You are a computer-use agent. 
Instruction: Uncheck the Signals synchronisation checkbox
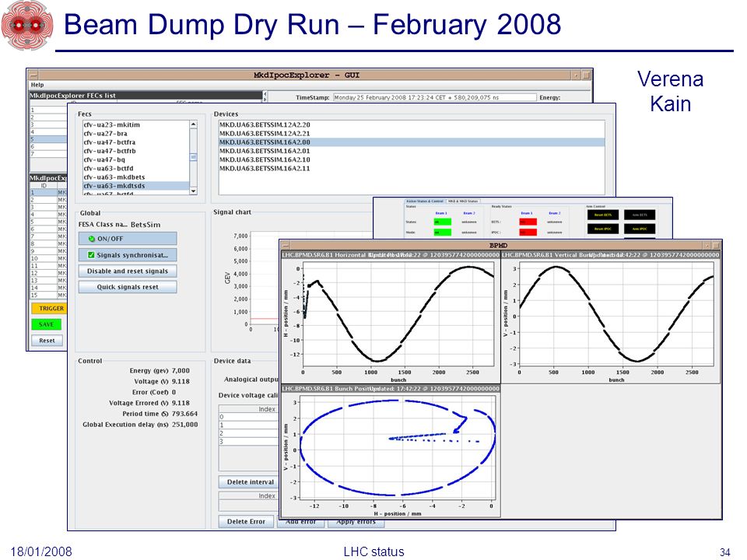91,255
